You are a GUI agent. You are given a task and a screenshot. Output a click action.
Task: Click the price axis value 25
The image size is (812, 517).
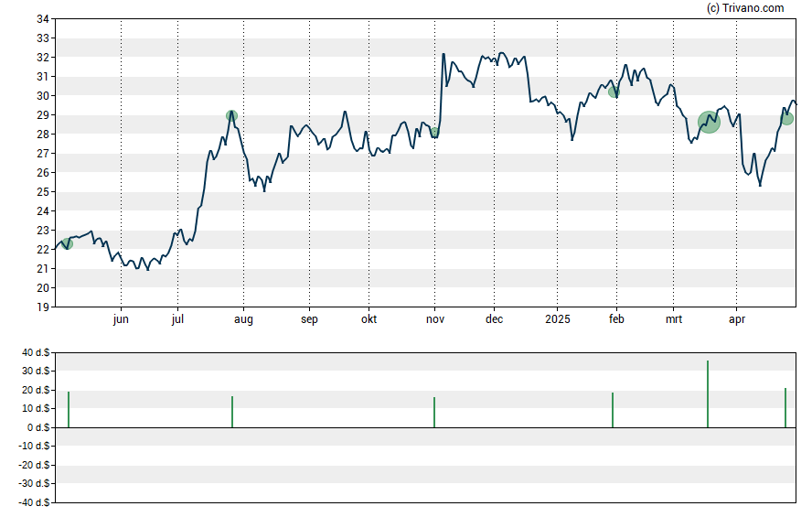pos(43,191)
